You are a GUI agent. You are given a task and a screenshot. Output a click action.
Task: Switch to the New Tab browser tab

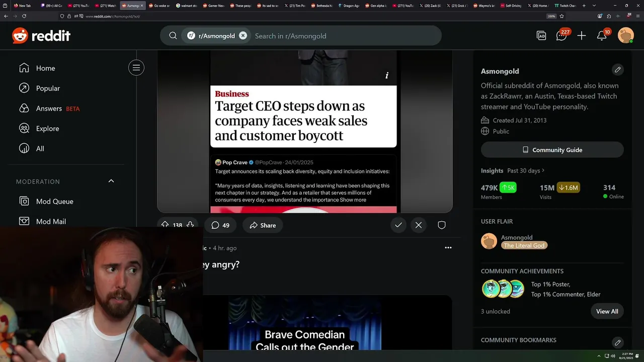point(23,6)
